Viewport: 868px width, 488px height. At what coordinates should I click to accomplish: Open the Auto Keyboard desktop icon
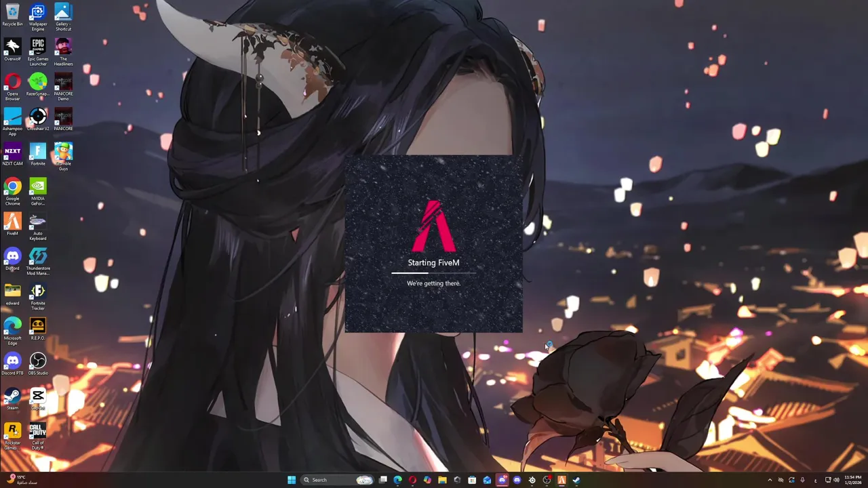38,227
